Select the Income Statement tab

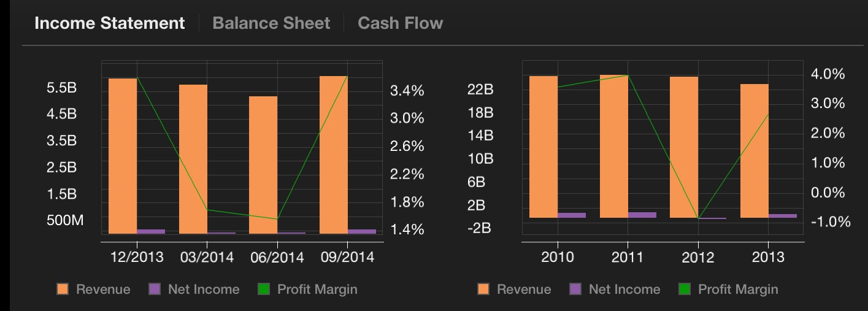click(x=110, y=23)
